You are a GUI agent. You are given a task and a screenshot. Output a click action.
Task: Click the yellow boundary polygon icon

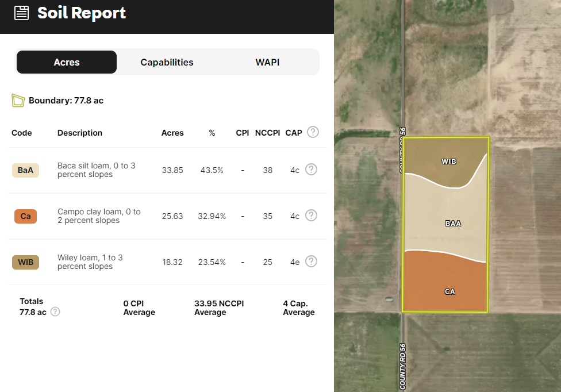(18, 101)
